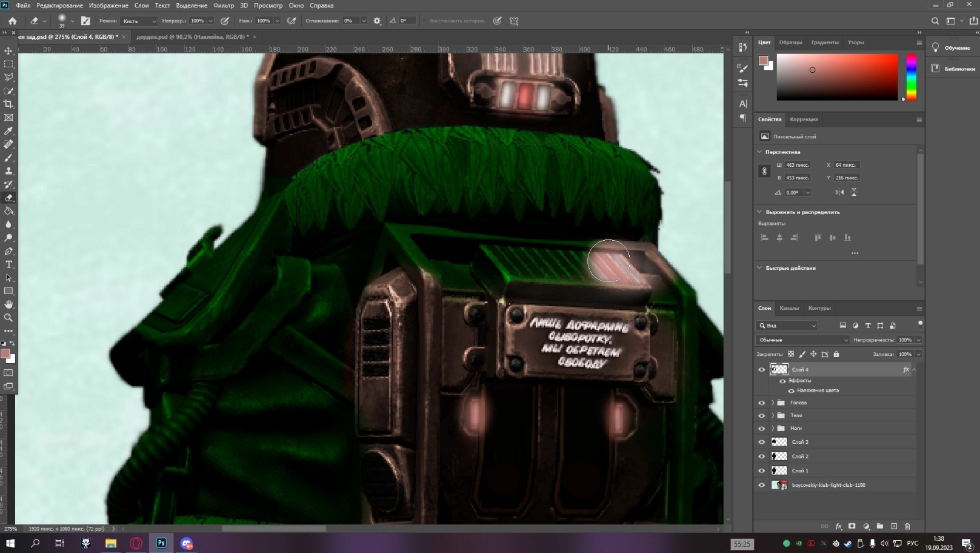Hide the Слой 1 layer

(762, 471)
